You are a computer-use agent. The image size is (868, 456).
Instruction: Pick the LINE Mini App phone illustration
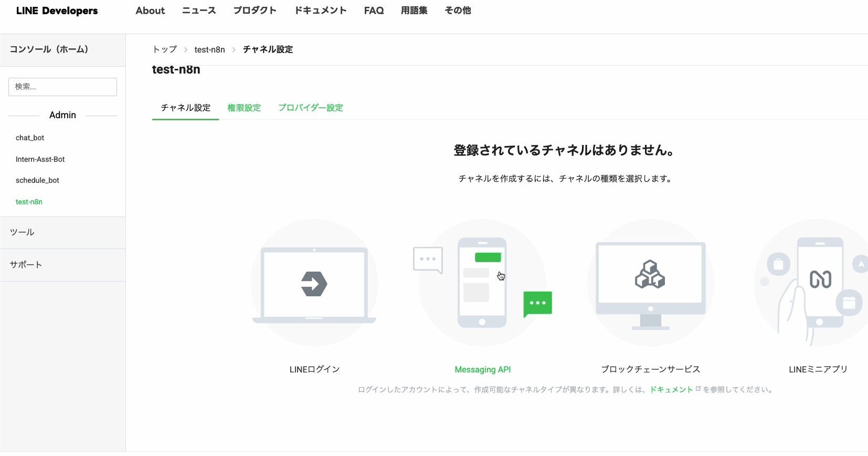812,283
